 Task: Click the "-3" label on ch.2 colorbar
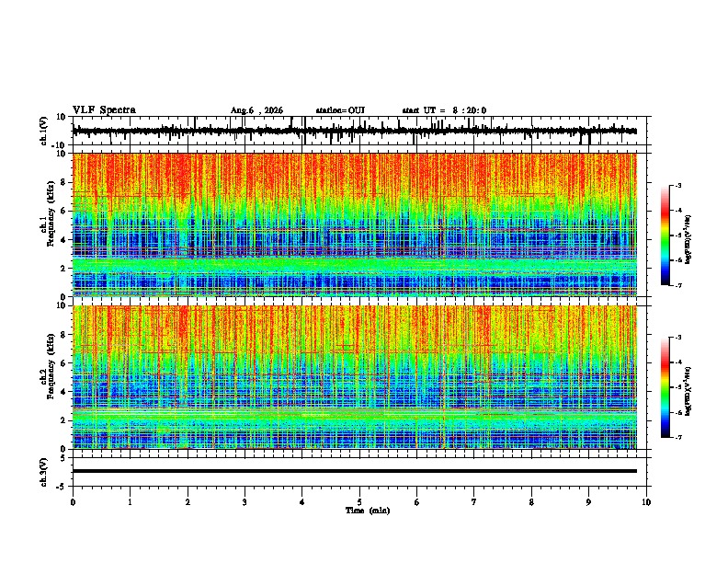(678, 338)
